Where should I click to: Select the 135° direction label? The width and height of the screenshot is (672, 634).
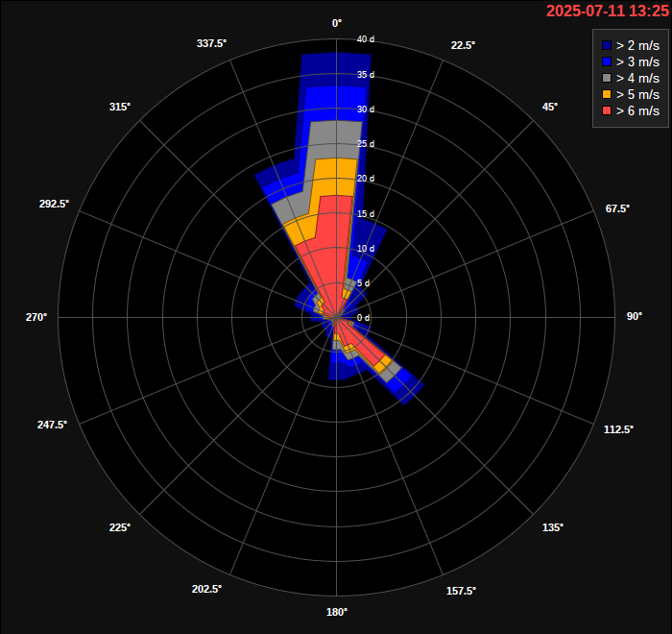point(553,527)
